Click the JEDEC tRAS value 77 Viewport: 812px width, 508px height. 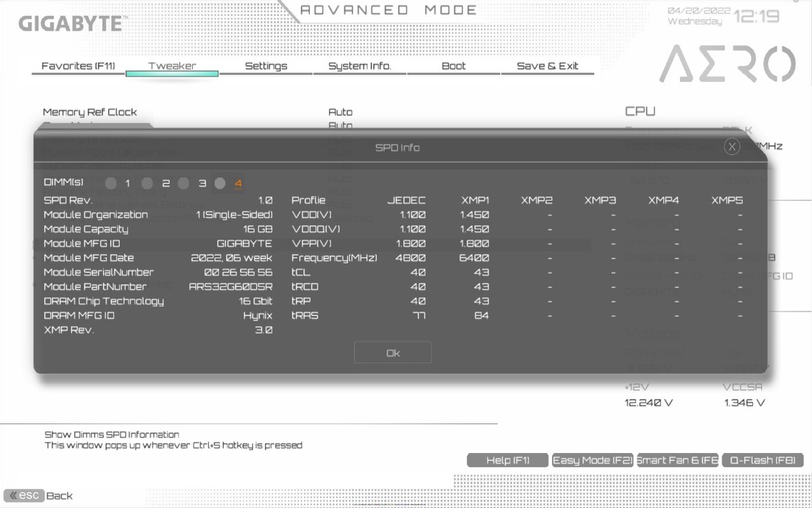coord(418,316)
